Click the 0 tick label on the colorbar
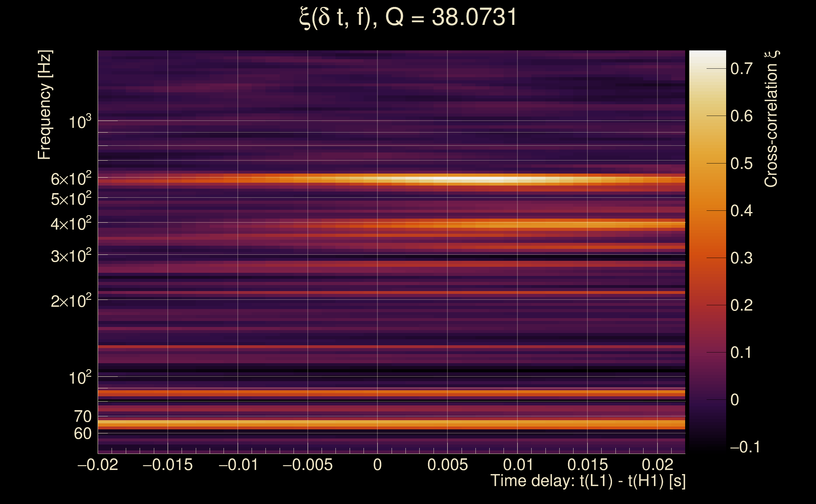Screen dimensions: 816x504 coord(735,400)
